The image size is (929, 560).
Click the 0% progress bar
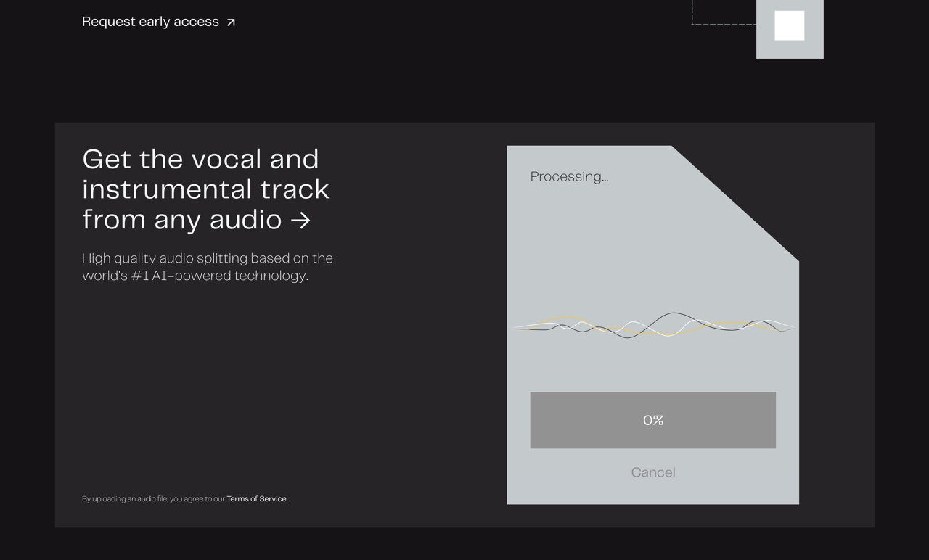point(652,420)
